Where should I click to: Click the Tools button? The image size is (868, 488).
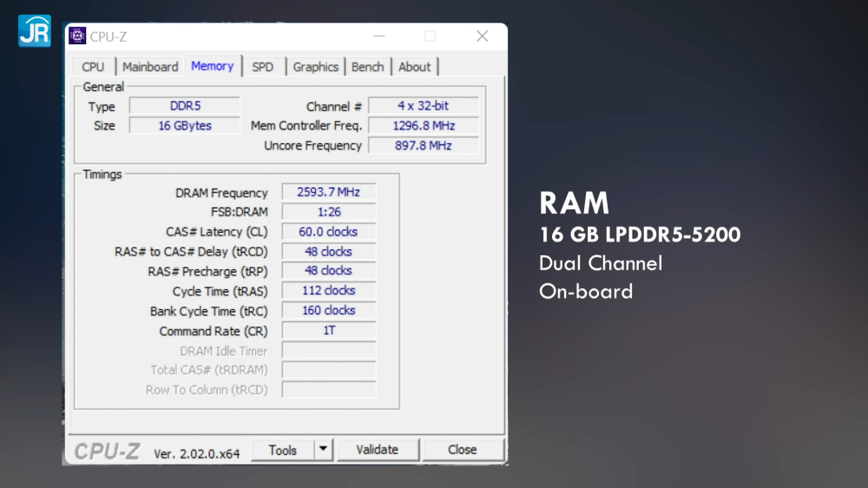tap(282, 450)
